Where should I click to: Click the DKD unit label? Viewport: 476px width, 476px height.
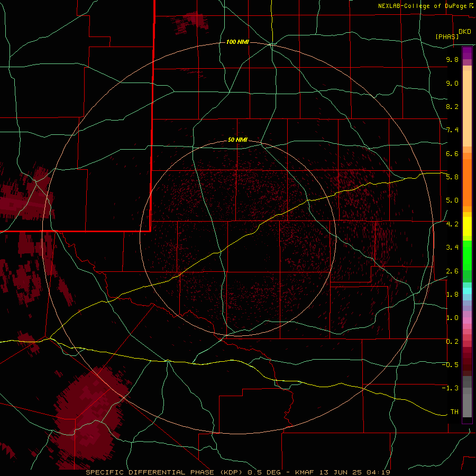pos(465,32)
